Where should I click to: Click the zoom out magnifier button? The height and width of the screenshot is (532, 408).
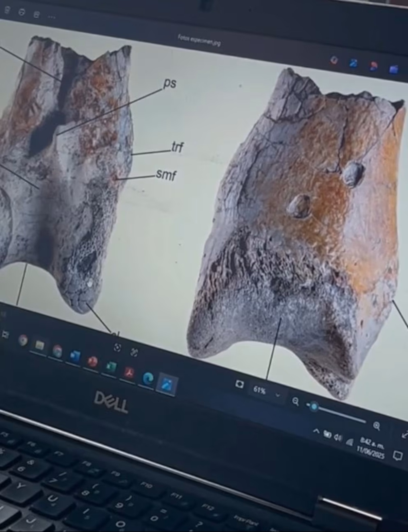pyautogui.click(x=295, y=401)
